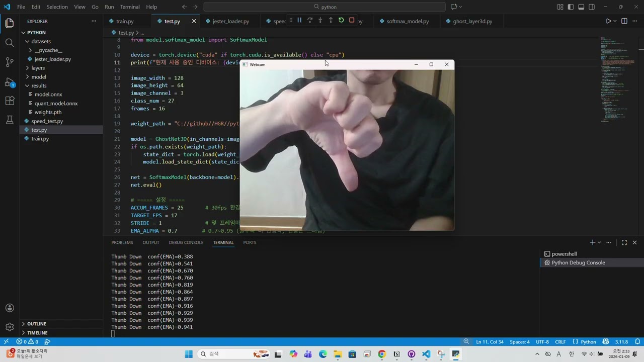
Task: Switch to PROBLEMS panel tab
Action: pos(122,242)
